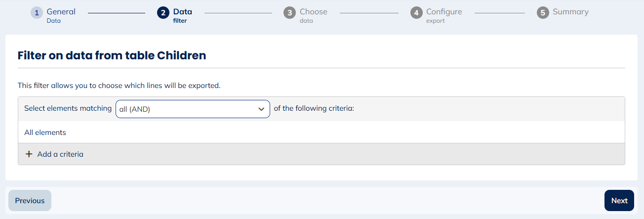
Task: Click the step 1 number circle
Action: 37,13
